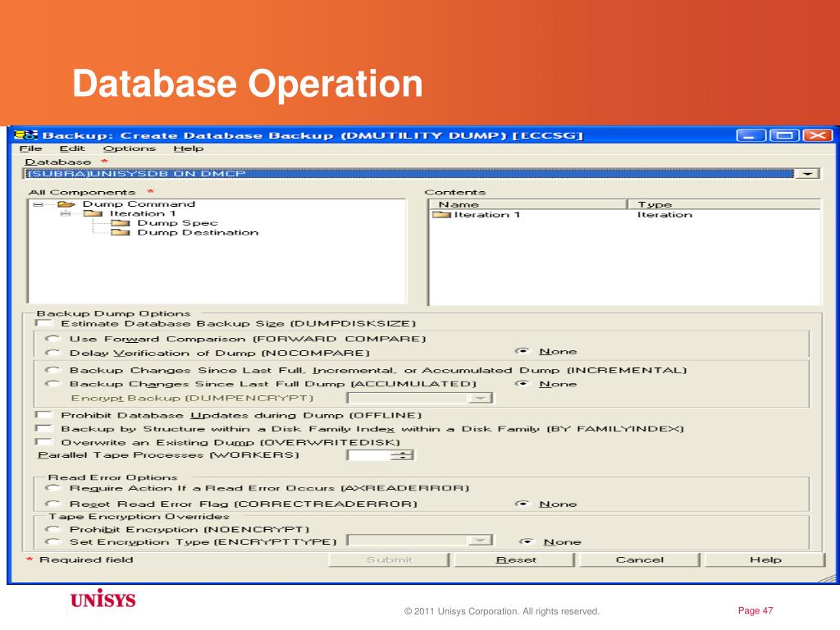Collapse the Dump Command tree node
This screenshot has height=630, width=840.
(x=38, y=204)
